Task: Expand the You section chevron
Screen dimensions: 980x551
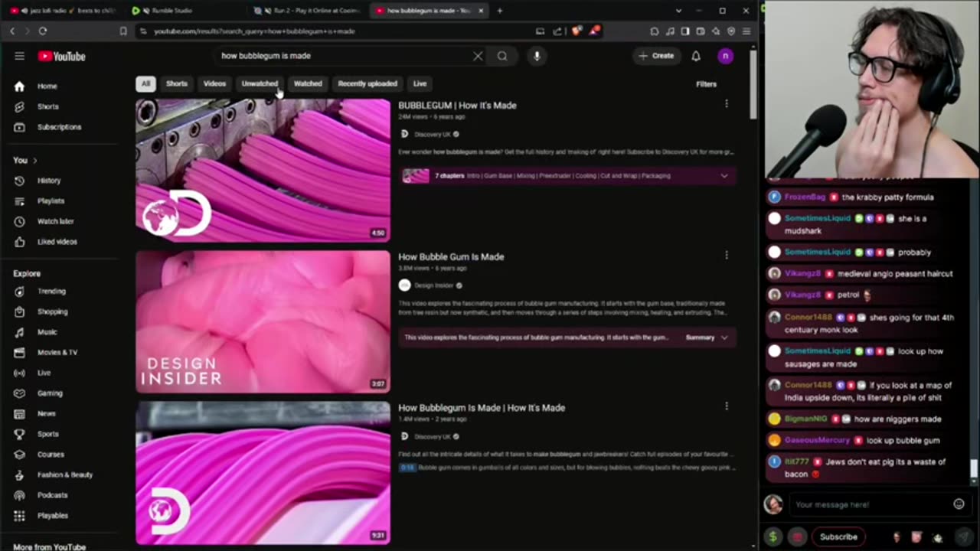Action: (x=34, y=160)
